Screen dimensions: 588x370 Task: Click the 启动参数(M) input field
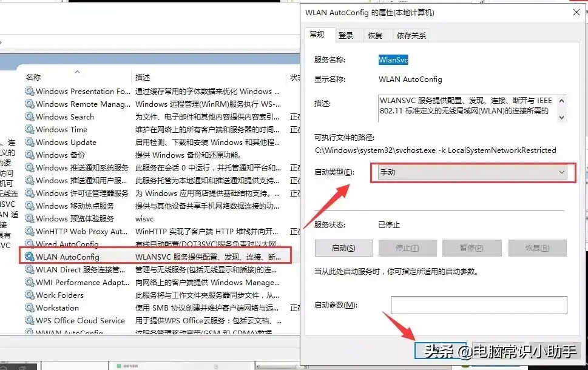(x=479, y=305)
